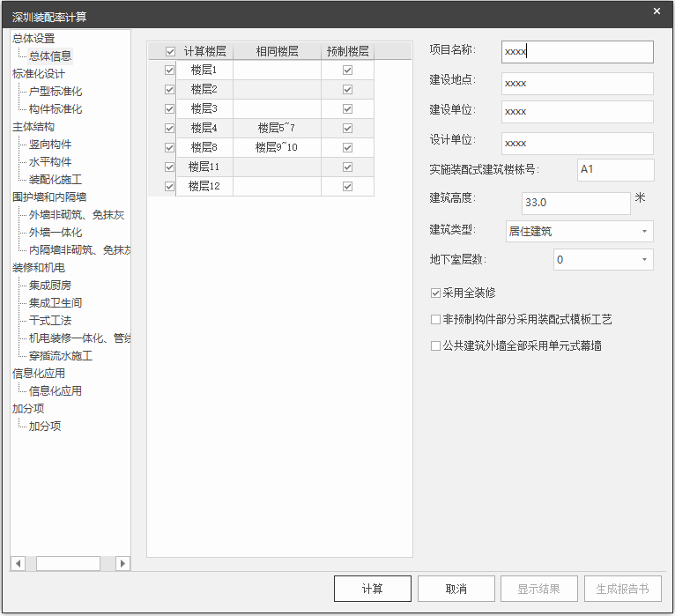The image size is (675, 616).
Task: Click the 项目名称 input field
Action: click(577, 52)
